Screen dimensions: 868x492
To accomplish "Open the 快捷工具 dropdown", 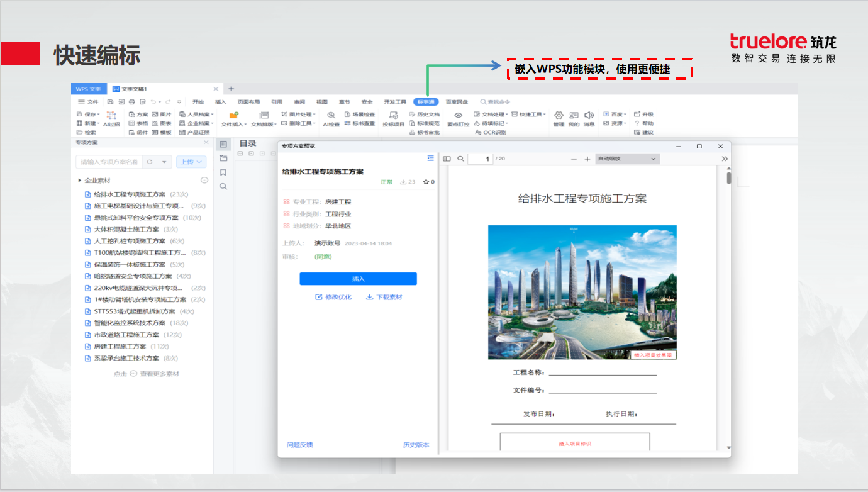I will coord(528,115).
